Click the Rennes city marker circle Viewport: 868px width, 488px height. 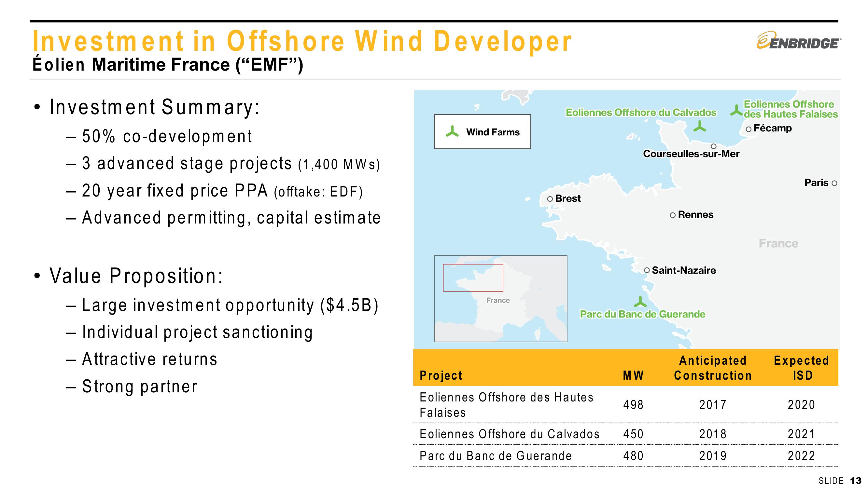tap(673, 215)
